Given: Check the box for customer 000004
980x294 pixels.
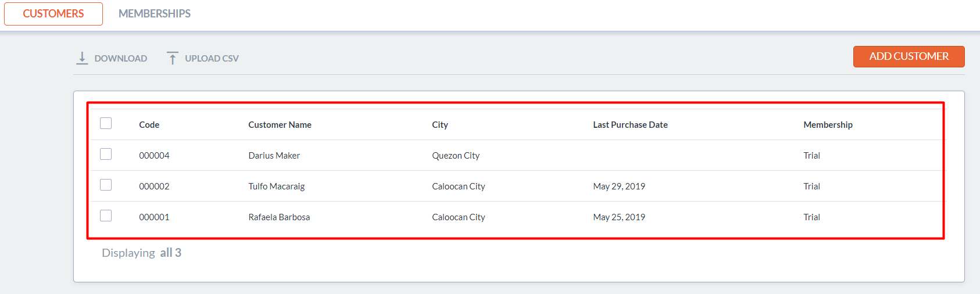Looking at the screenshot, I should 106,154.
